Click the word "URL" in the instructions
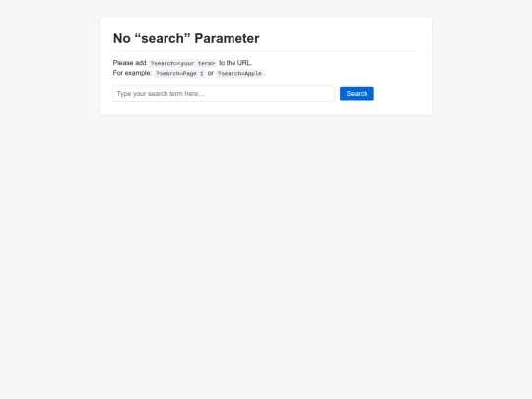The image size is (532, 399). point(244,63)
